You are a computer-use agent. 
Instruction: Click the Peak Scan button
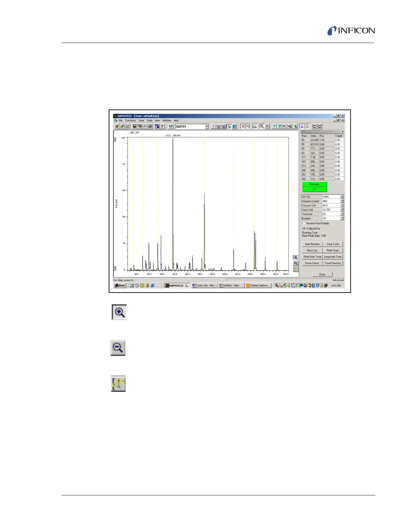333,250
